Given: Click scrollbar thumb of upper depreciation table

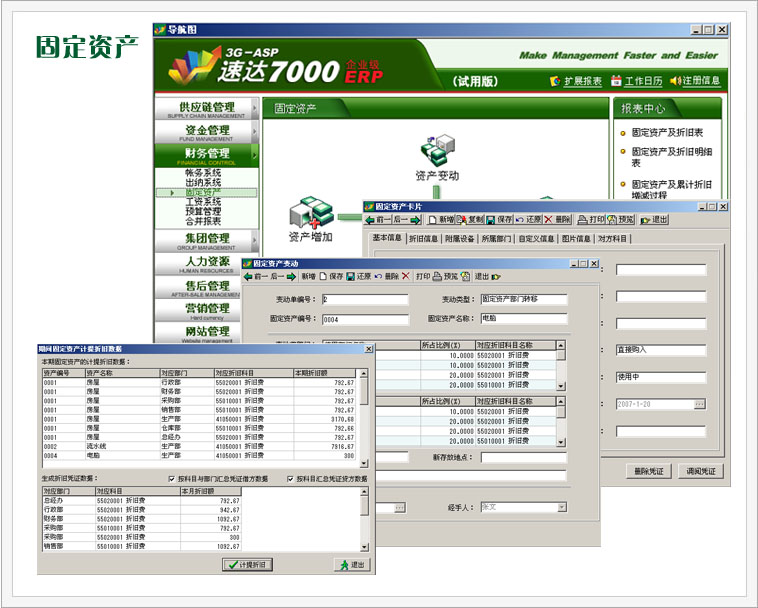Looking at the screenshot, I should pos(364,391).
